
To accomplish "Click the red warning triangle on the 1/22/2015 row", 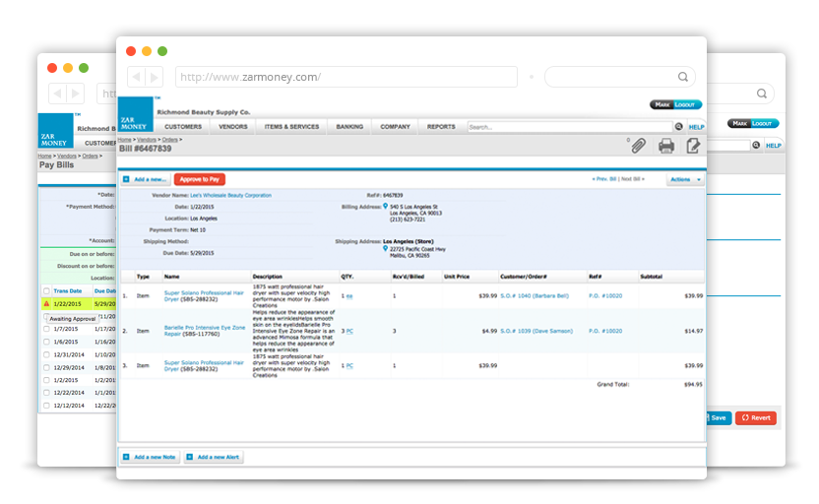I will click(46, 303).
